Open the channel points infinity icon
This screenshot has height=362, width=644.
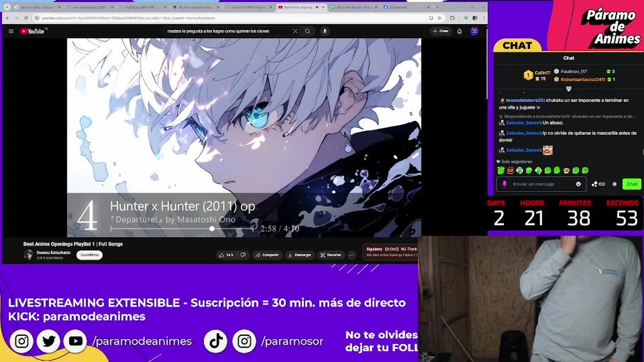(x=598, y=184)
